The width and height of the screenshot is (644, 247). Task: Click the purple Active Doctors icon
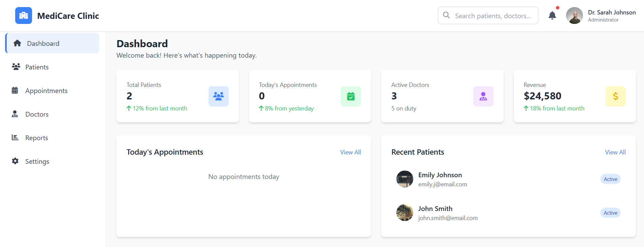coord(483,96)
